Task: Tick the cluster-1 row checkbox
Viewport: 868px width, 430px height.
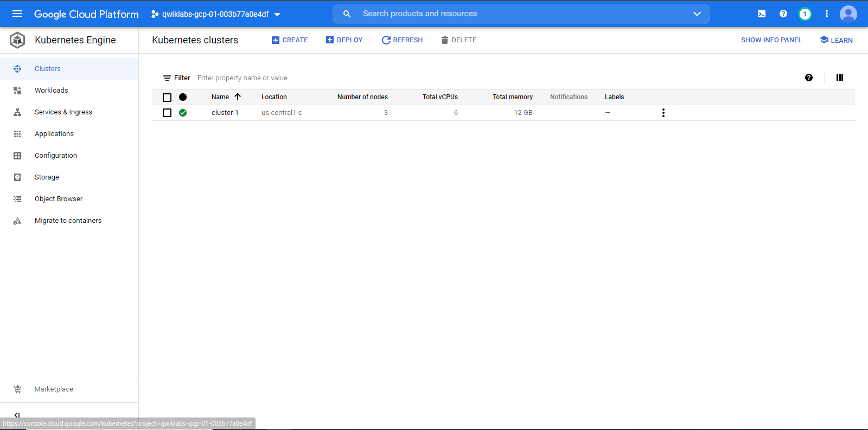Action: click(x=167, y=113)
